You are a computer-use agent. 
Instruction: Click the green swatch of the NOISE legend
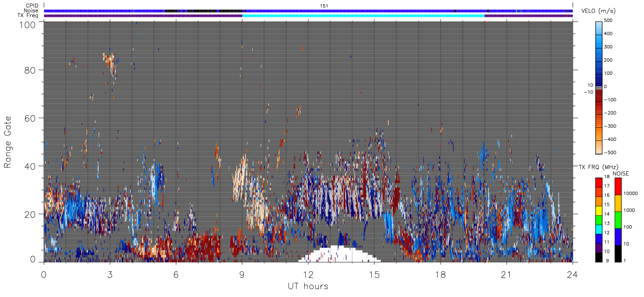point(618,219)
